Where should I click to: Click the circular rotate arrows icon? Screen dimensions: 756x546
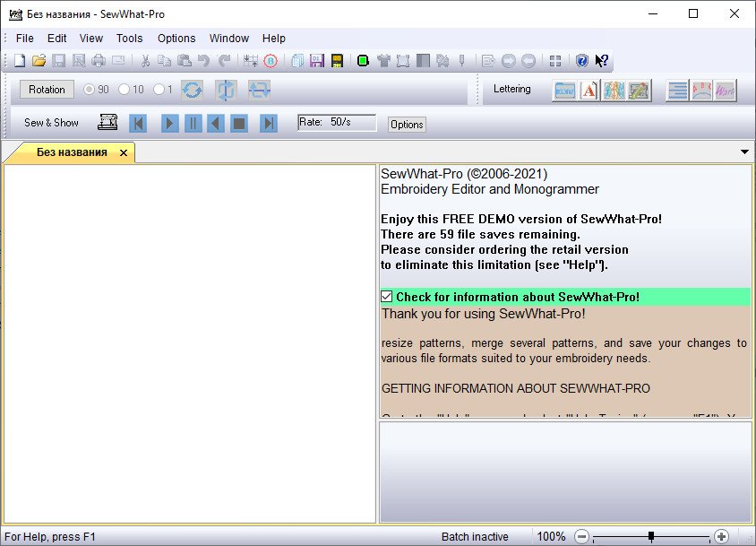click(x=192, y=90)
